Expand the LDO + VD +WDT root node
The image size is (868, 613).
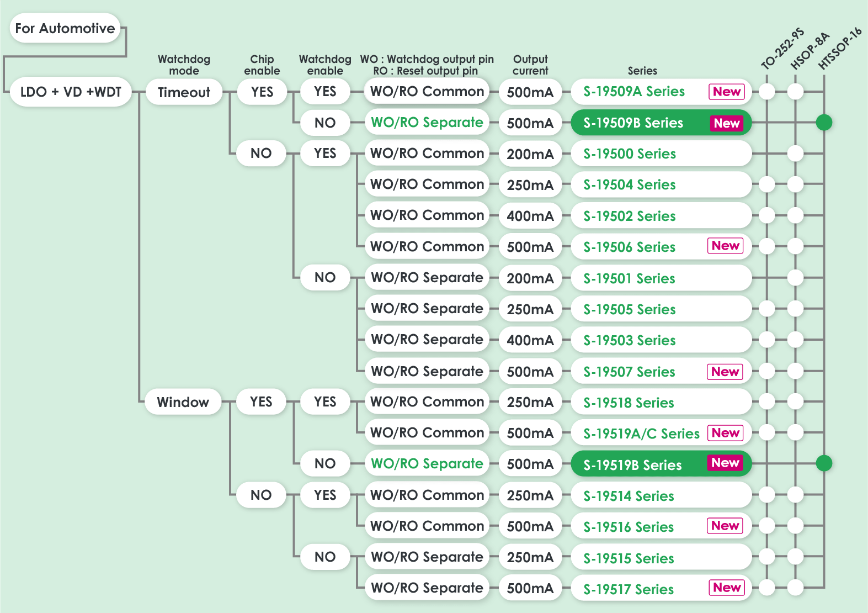tap(71, 92)
